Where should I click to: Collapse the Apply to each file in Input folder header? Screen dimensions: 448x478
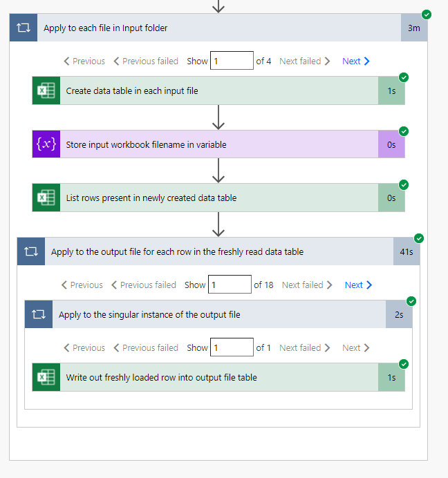pos(207,28)
